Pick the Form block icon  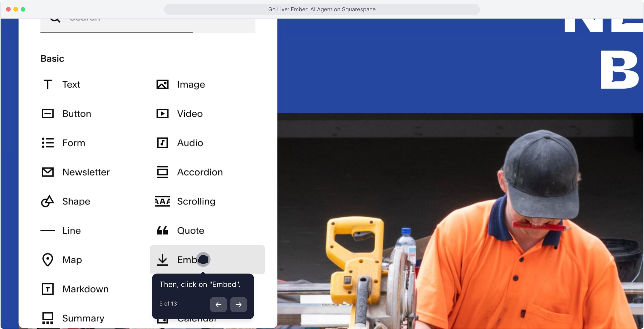(48, 143)
